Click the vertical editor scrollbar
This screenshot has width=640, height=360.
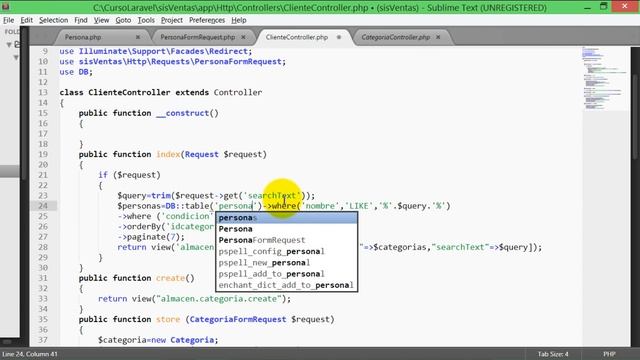coord(635,118)
